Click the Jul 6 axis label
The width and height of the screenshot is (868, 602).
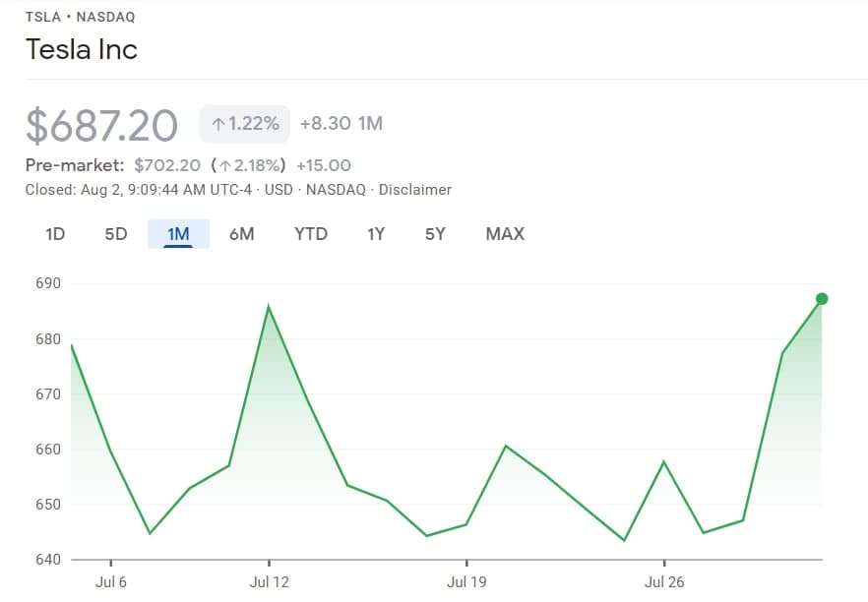point(110,582)
